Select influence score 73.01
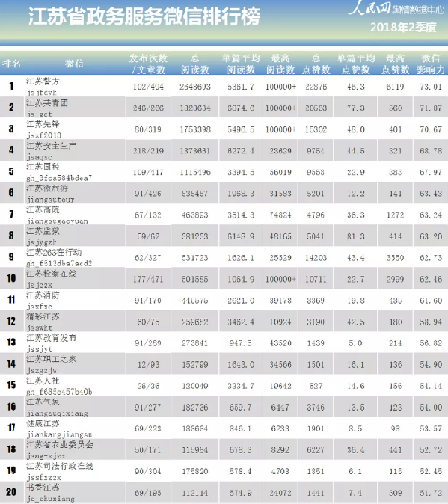 (x=430, y=87)
